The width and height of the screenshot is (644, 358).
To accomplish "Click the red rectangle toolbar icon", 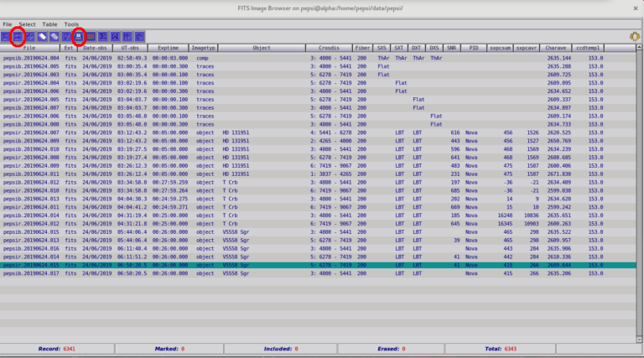I will click(91, 37).
